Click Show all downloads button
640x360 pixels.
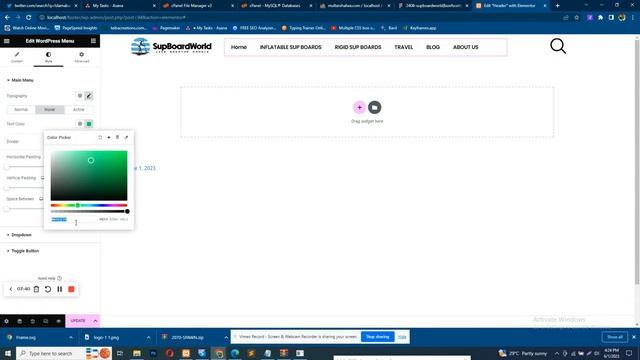[x=615, y=337]
